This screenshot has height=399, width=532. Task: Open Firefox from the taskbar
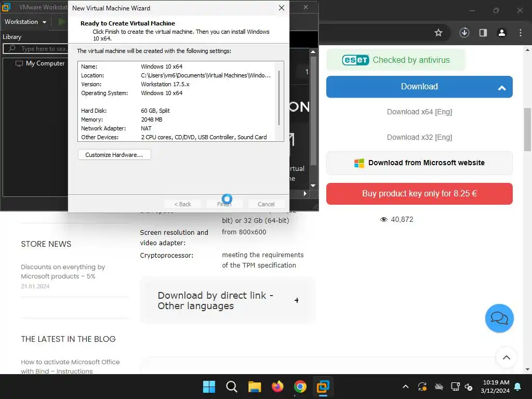277,387
